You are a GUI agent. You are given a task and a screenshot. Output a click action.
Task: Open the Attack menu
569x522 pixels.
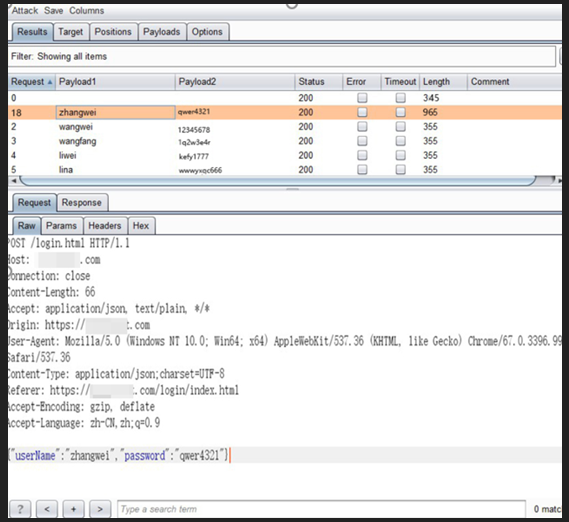coord(25,11)
